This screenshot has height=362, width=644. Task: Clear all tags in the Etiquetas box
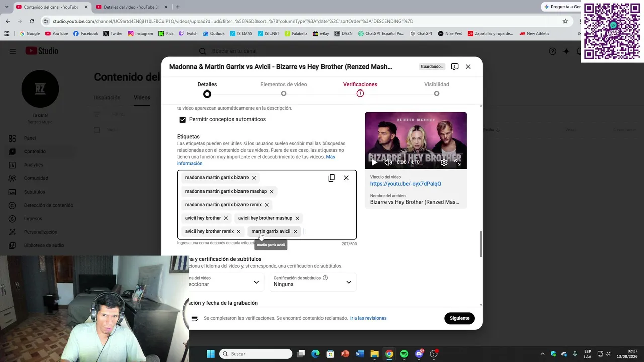point(346,178)
